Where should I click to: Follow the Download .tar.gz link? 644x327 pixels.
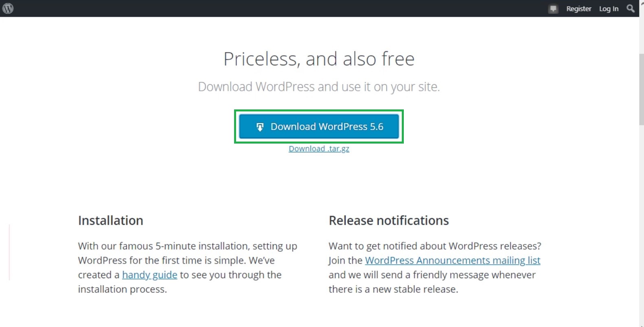pos(319,149)
